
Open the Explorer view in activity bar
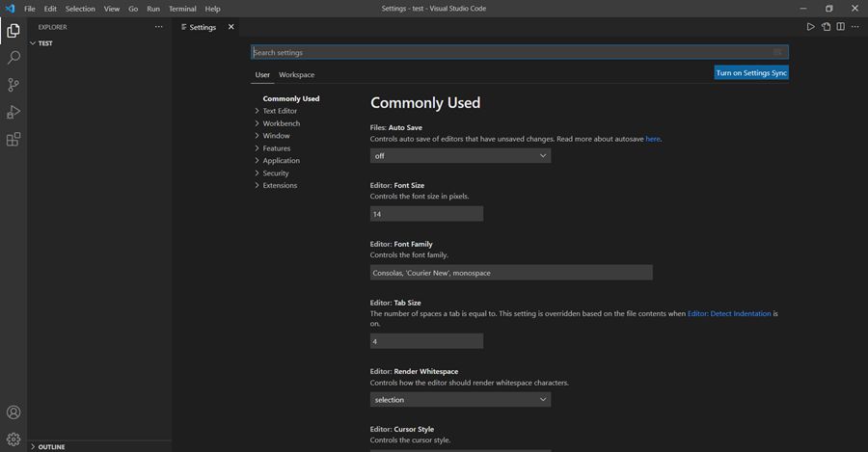click(14, 31)
